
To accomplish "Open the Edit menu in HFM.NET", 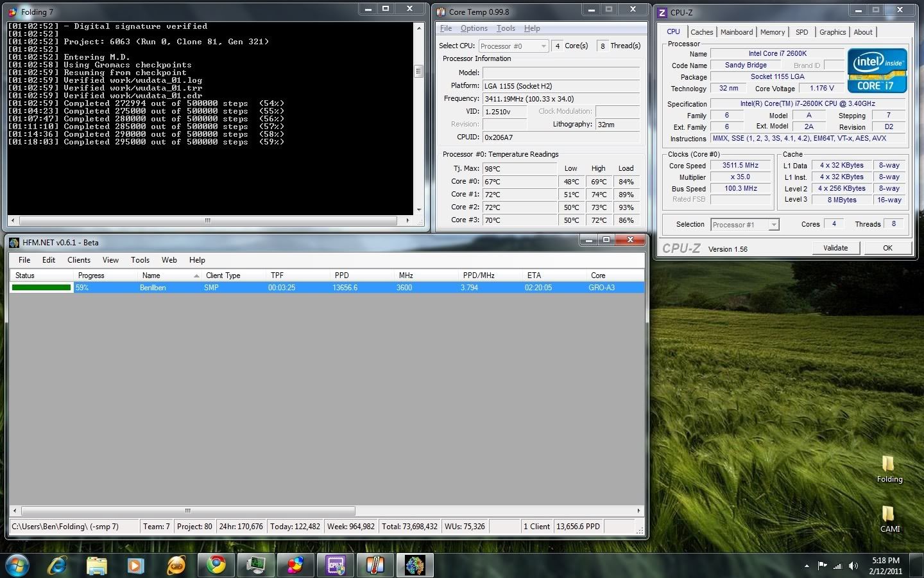I will (x=49, y=260).
